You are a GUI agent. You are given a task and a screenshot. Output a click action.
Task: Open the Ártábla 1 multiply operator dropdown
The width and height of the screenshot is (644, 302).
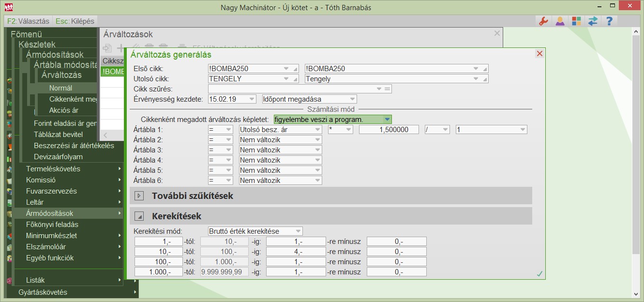[x=348, y=130]
